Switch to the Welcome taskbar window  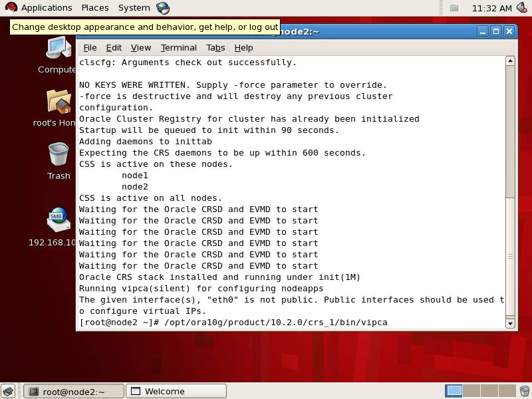[176, 391]
